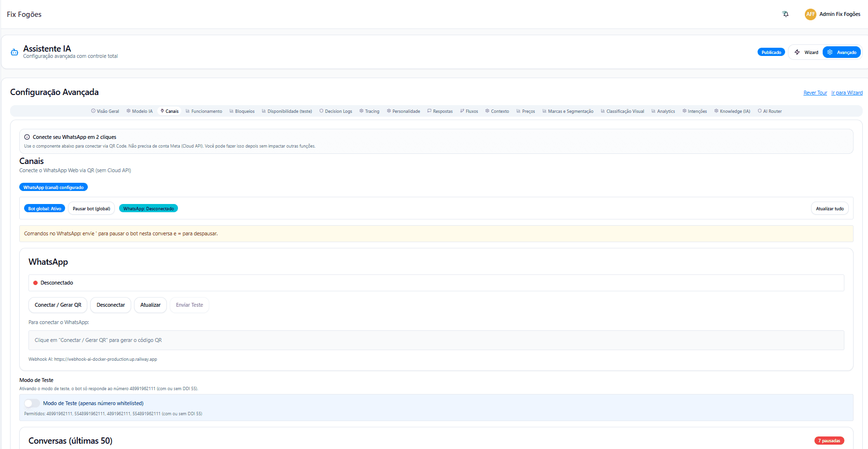
Task: Open the AFF user avatar
Action: point(810,14)
